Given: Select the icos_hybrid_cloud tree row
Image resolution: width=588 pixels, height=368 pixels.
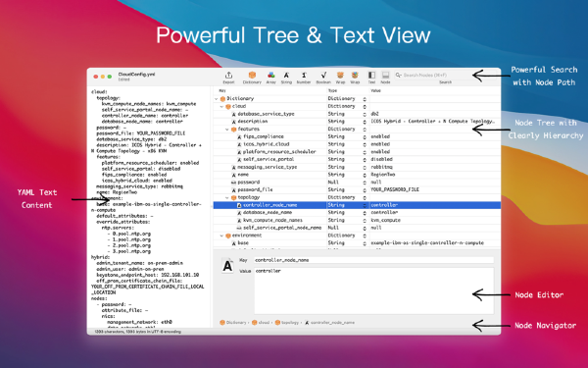Looking at the screenshot, I should (x=357, y=144).
